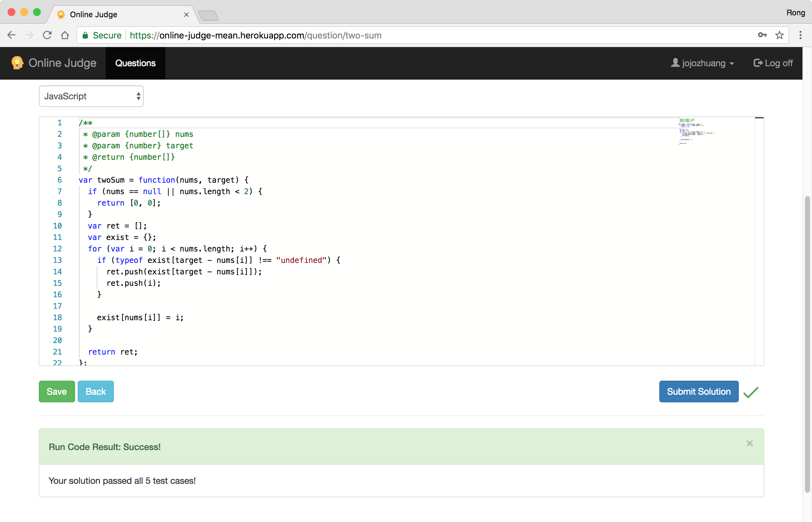Image resolution: width=812 pixels, height=522 pixels.
Task: Click the 'return ret;' line
Action: point(113,352)
